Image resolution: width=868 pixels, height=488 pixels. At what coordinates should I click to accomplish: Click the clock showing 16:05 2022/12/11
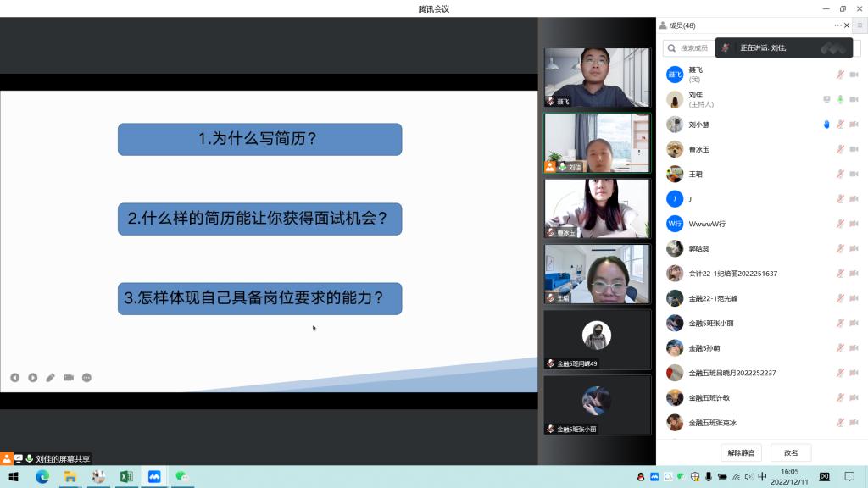(x=789, y=476)
